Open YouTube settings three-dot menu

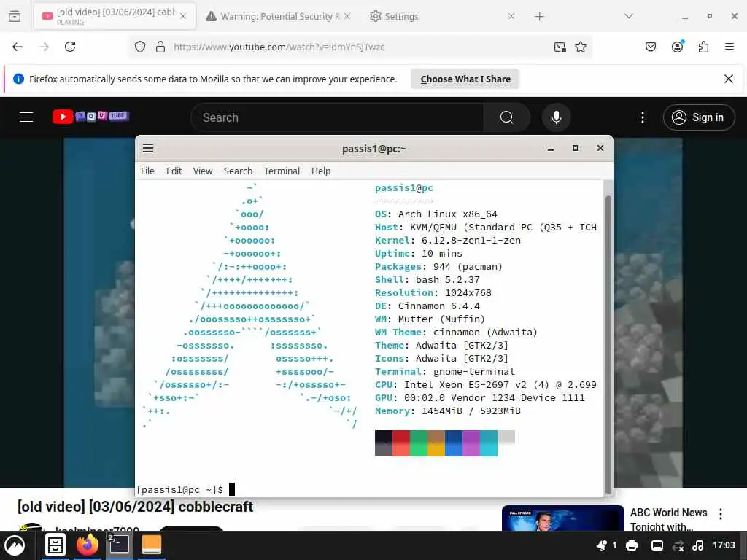click(642, 117)
